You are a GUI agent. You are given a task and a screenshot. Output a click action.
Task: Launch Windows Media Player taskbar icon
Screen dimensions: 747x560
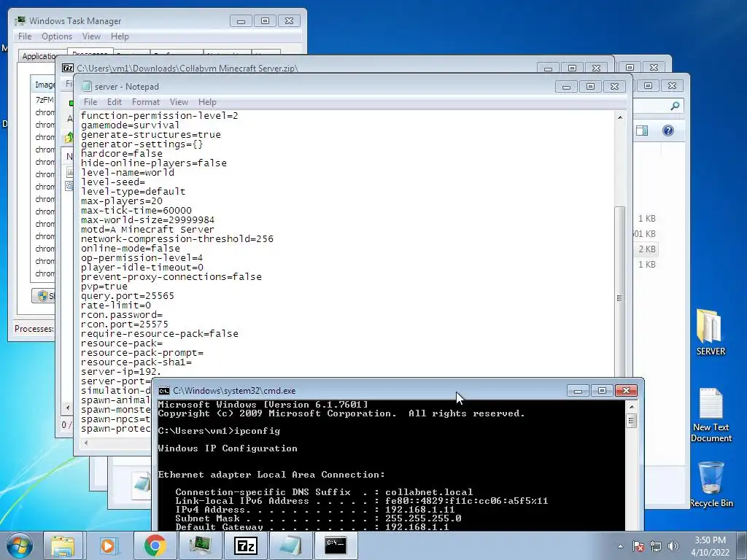[109, 545]
